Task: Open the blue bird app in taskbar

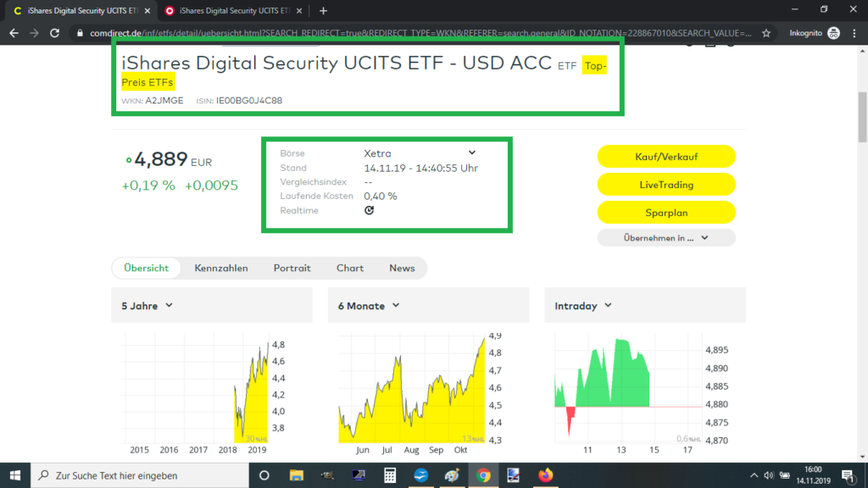Action: (x=420, y=475)
